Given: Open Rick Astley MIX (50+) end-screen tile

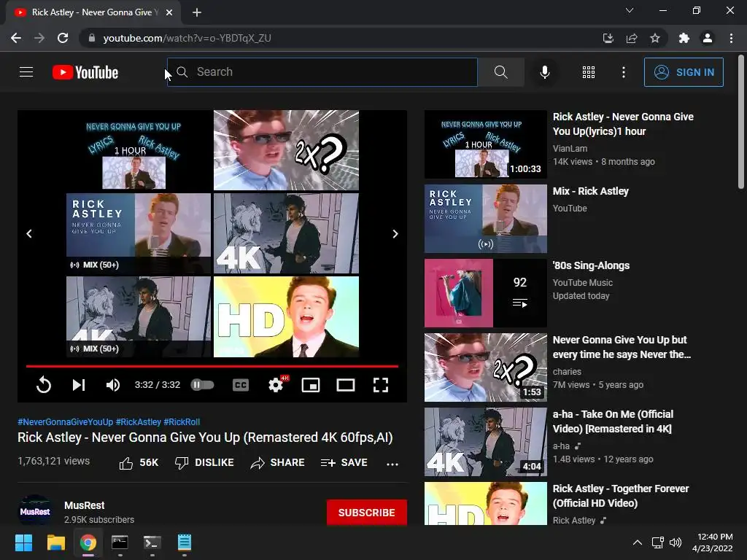Looking at the screenshot, I should [x=138, y=233].
